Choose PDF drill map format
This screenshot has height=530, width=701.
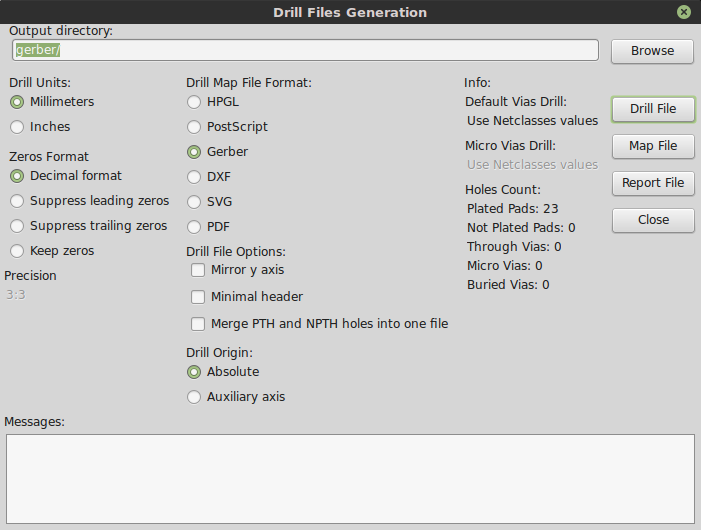click(194, 227)
